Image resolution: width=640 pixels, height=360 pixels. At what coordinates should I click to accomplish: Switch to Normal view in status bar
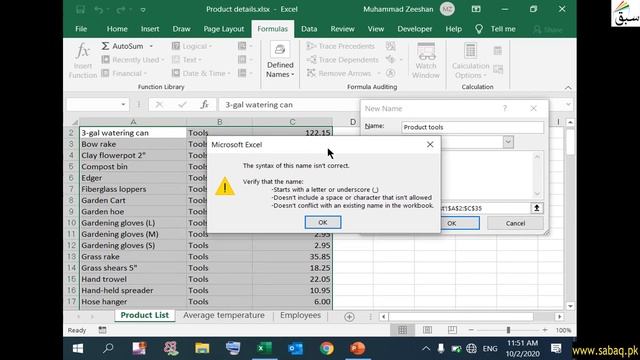pos(402,330)
